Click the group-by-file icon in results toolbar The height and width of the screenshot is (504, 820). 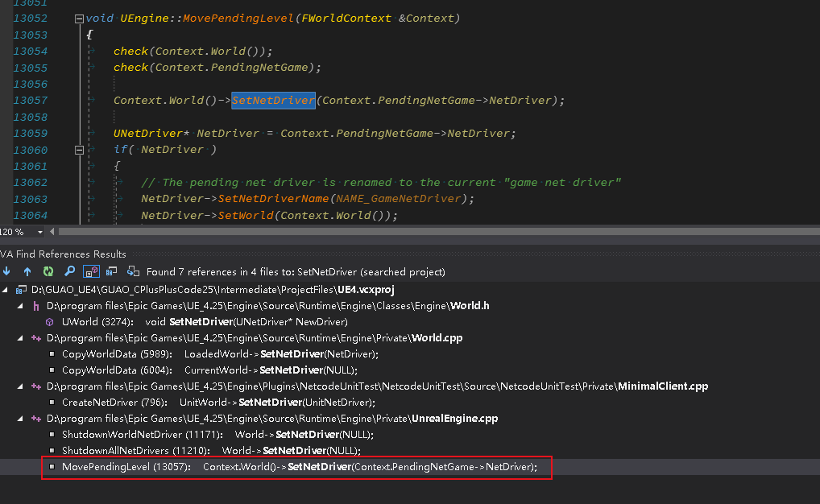click(111, 271)
